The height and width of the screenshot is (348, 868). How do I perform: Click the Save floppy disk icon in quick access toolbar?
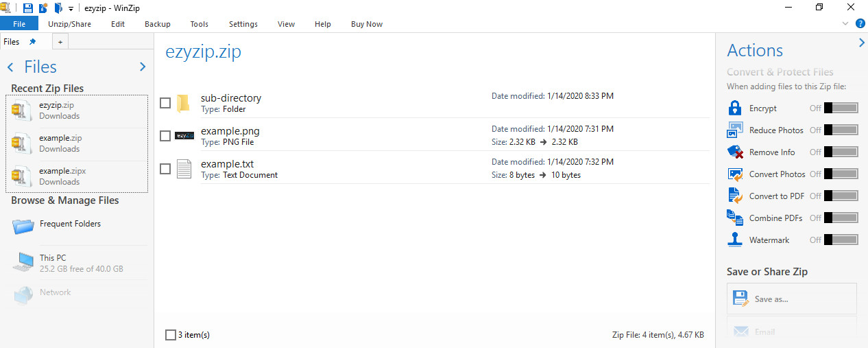[27, 8]
